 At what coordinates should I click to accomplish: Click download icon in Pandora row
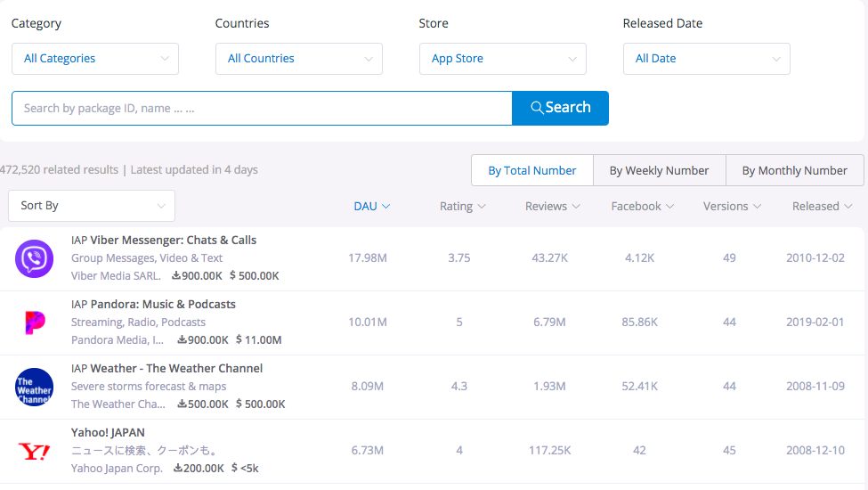(x=182, y=339)
